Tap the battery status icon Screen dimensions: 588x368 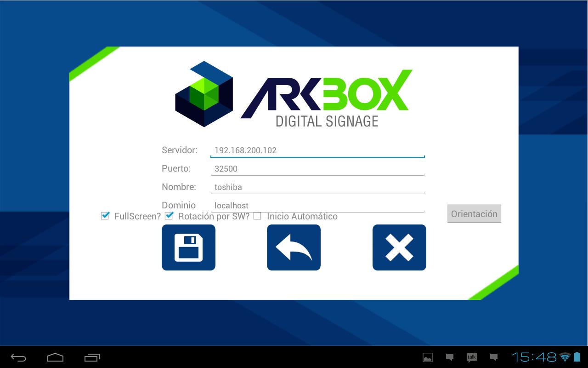tap(577, 357)
